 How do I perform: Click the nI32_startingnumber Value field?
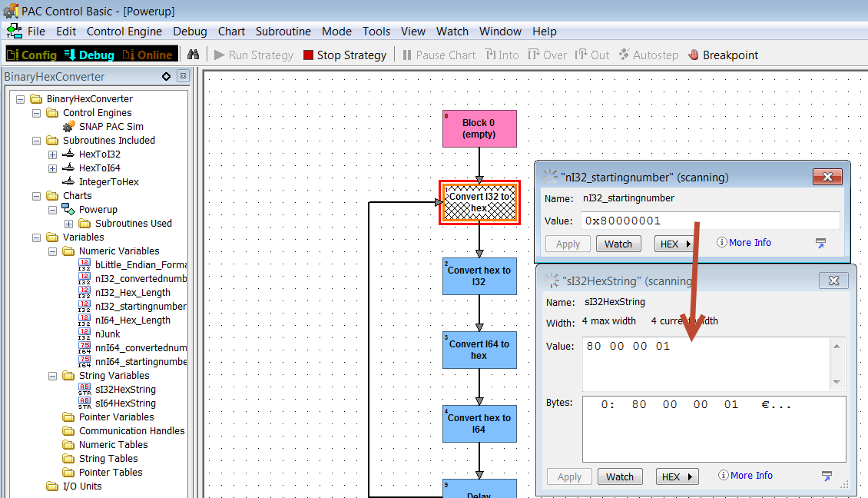pos(710,221)
